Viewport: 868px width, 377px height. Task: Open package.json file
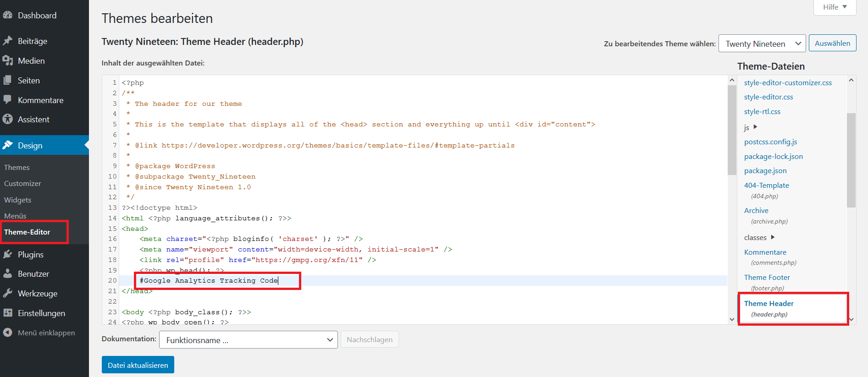(765, 170)
